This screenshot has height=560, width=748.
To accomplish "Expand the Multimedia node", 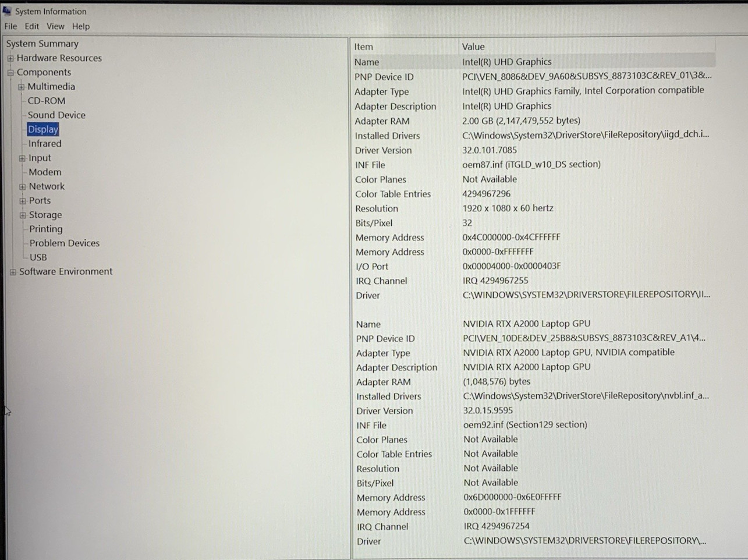I will [22, 87].
